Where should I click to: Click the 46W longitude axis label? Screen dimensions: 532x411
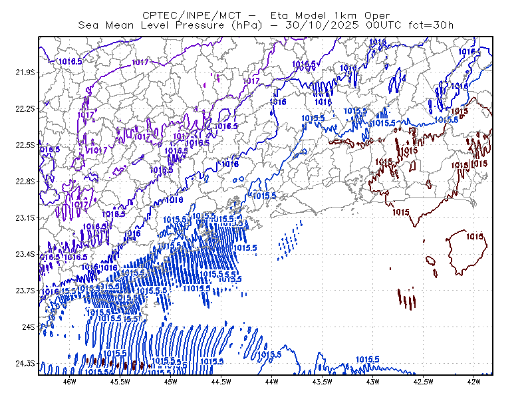point(70,382)
